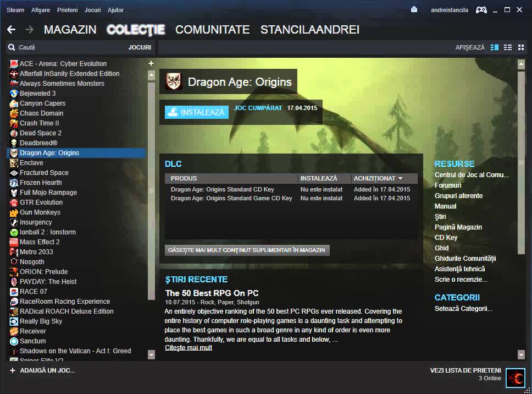Select Metro 2033 in game list
532x394 pixels.
click(x=76, y=252)
